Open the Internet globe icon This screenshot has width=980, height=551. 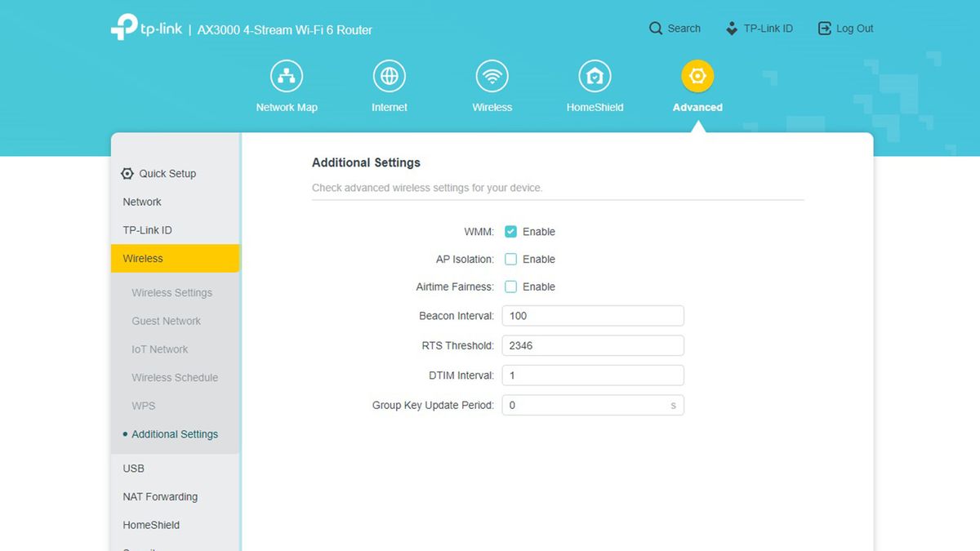pyautogui.click(x=390, y=77)
